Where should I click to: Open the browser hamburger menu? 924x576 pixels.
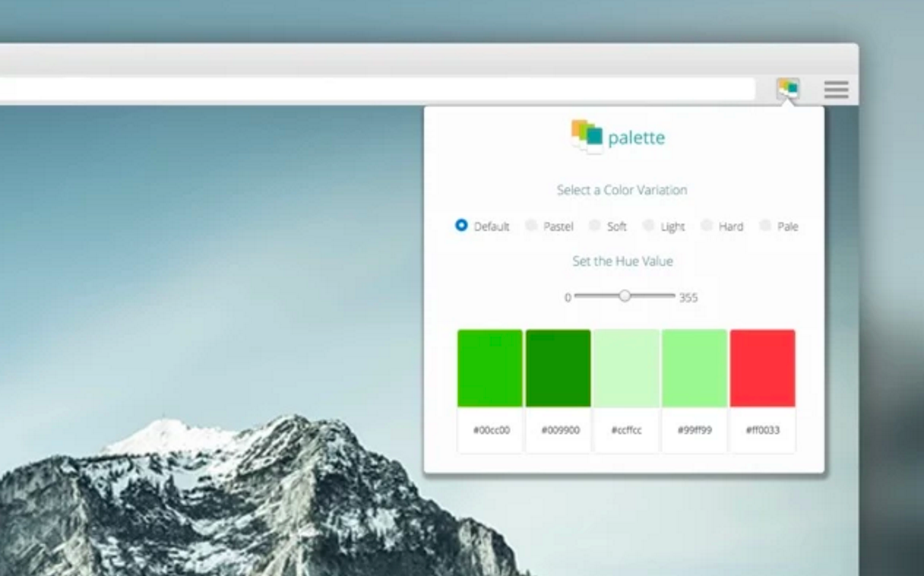click(x=836, y=89)
